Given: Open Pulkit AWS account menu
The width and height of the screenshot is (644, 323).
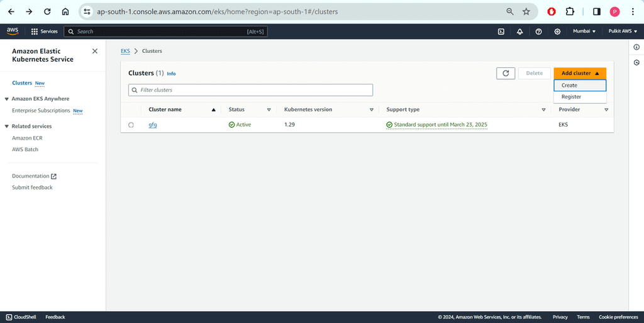Looking at the screenshot, I should tap(623, 31).
